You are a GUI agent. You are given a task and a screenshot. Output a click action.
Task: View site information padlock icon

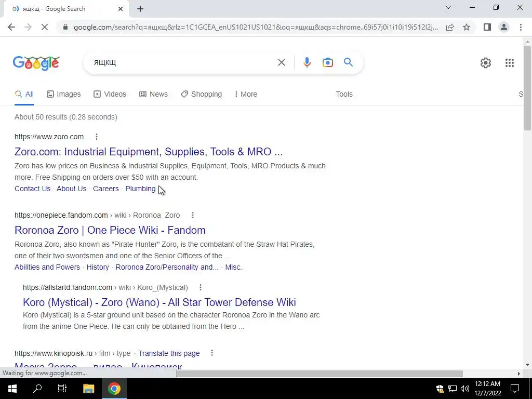coord(65,27)
